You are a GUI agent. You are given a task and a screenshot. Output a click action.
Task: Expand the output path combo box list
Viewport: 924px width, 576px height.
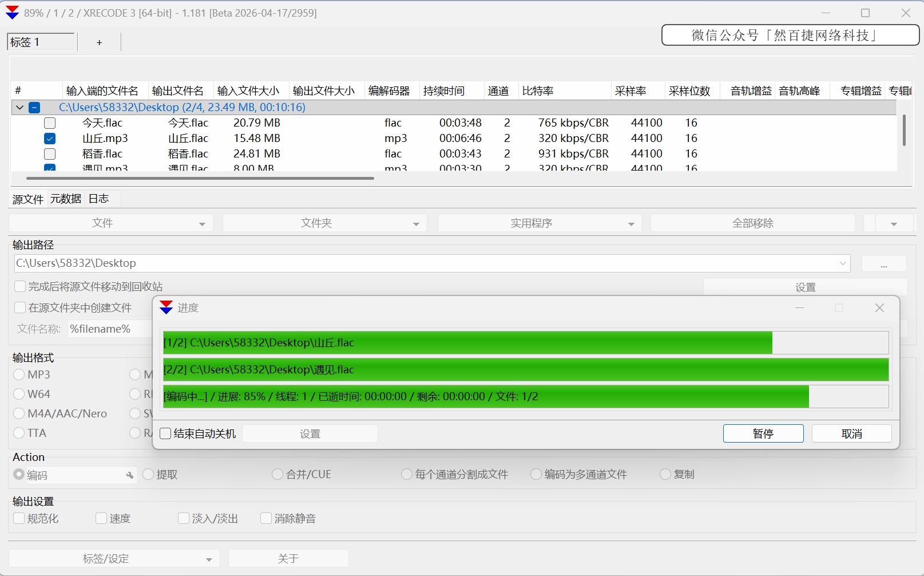click(x=843, y=263)
